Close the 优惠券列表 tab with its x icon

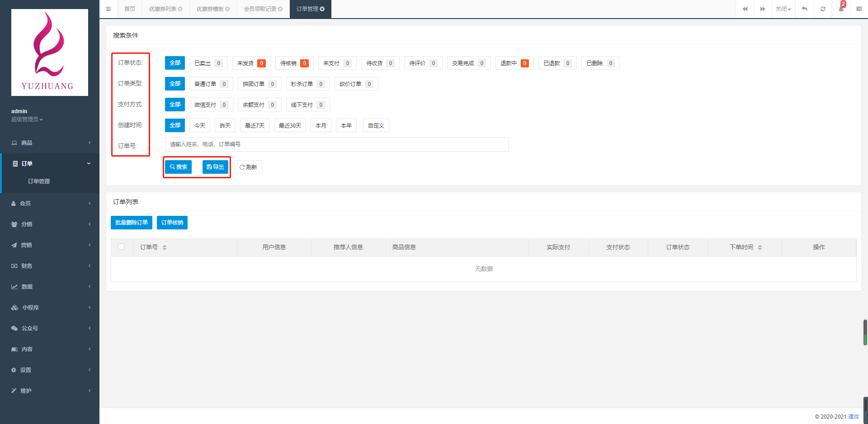pyautogui.click(x=180, y=9)
